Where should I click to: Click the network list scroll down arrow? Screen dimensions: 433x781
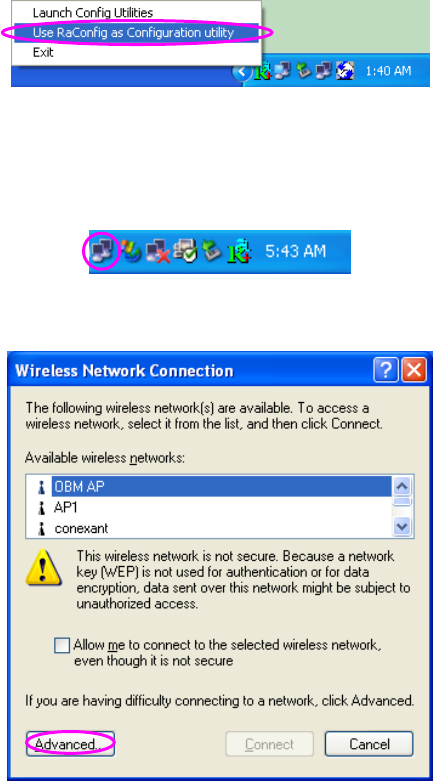coord(402,526)
